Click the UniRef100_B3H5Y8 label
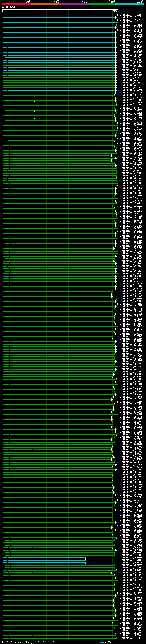 (131, 67)
